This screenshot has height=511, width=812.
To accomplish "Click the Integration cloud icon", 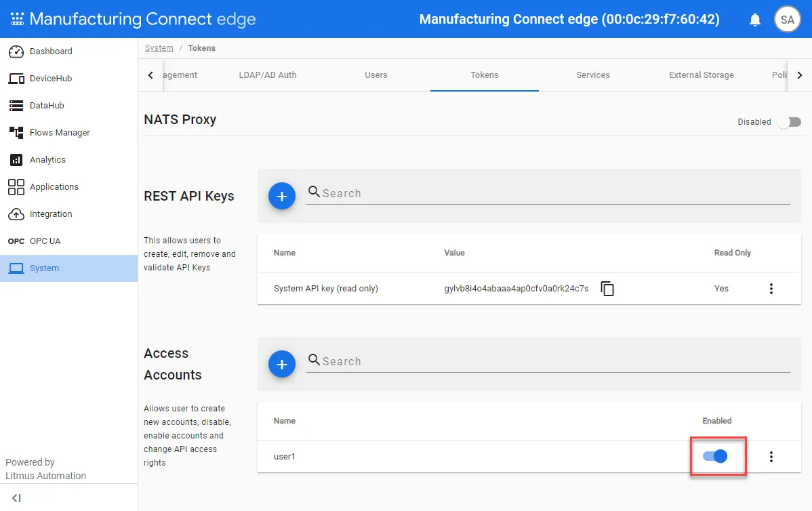I will (x=16, y=214).
